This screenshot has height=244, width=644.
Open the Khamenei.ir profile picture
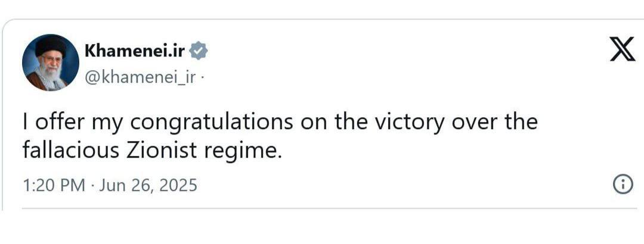click(51, 62)
